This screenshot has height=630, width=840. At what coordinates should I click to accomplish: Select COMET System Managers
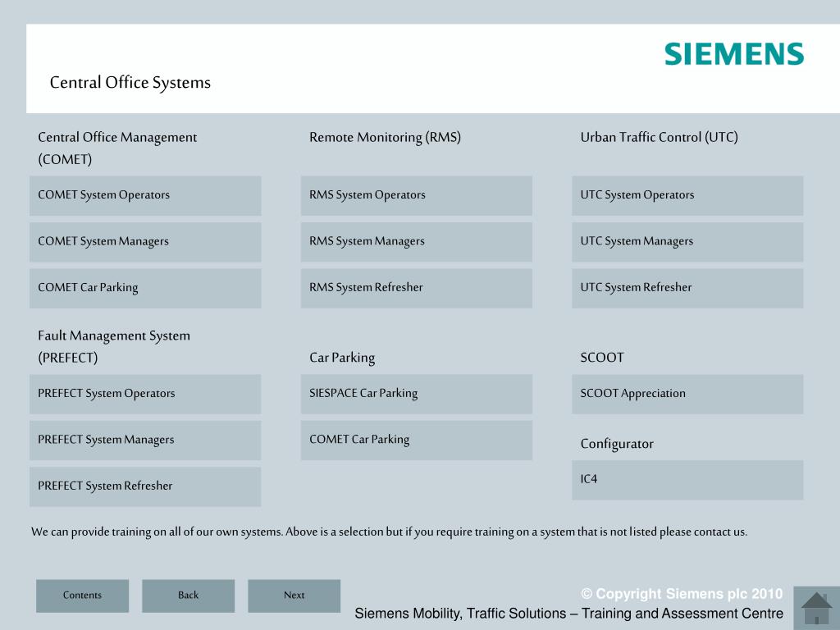coord(145,242)
